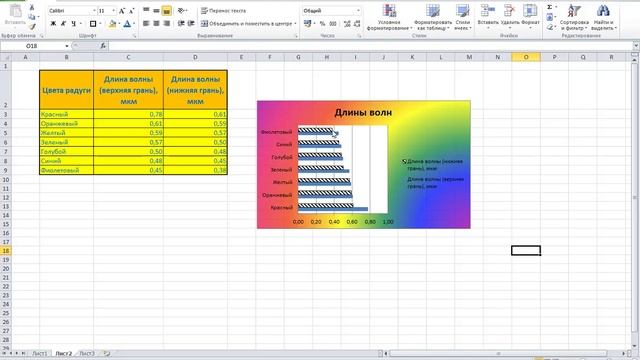Select the header cell Цвета радуги
The width and height of the screenshot is (640, 360).
click(67, 90)
